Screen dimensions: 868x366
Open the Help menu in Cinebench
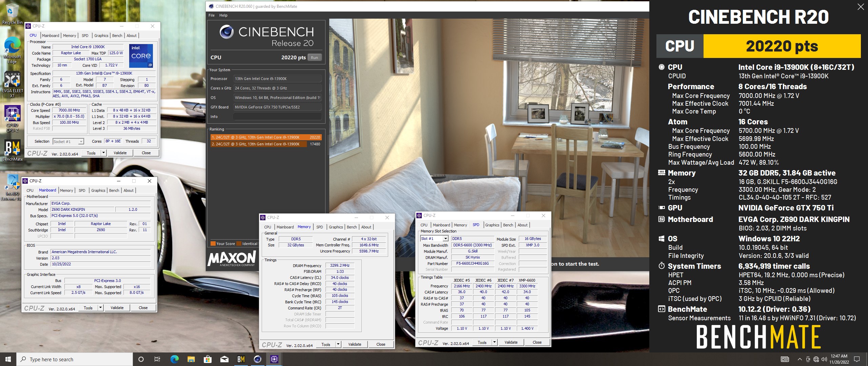pos(223,15)
